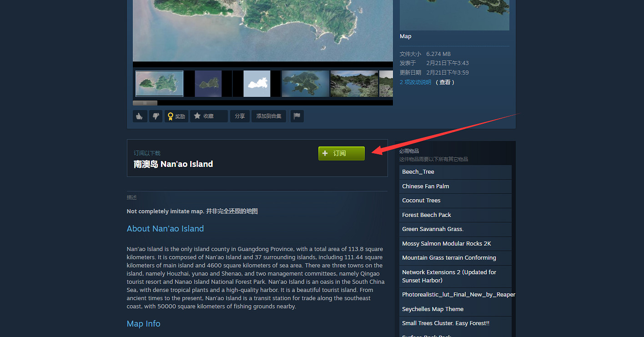Viewport: 644px width, 337px height.
Task: Open Seychelles Map Theme required item
Action: 433,309
